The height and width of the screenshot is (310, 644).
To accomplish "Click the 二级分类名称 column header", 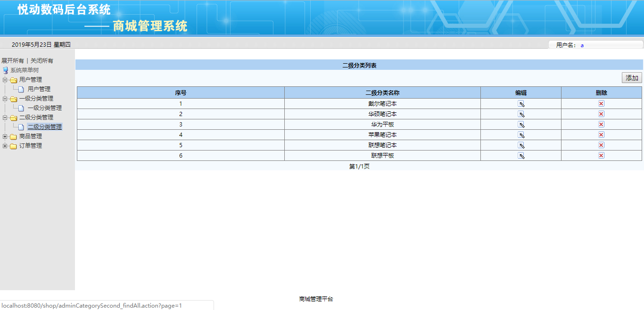I will (x=382, y=93).
